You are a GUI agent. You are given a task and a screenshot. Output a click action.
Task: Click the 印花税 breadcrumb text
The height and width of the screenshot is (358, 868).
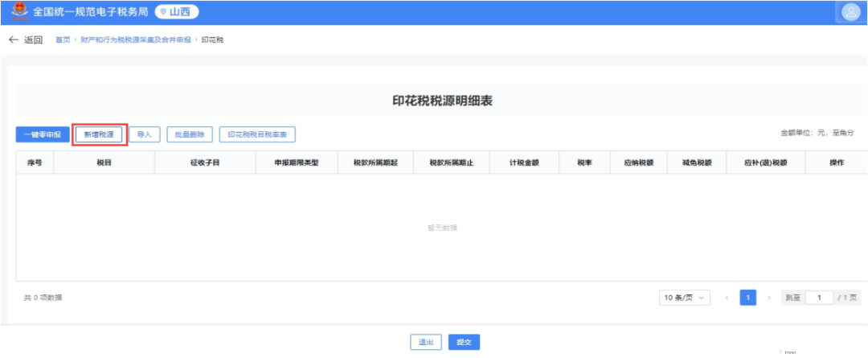tap(212, 40)
